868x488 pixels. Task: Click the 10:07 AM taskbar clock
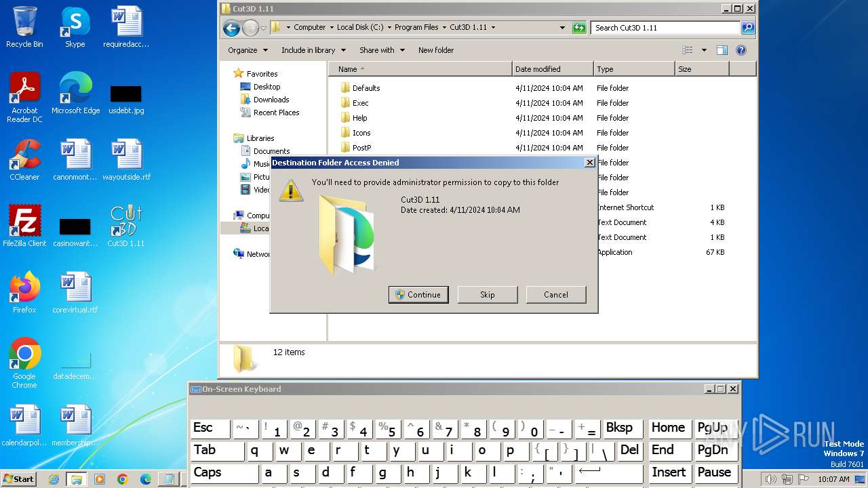pos(833,479)
